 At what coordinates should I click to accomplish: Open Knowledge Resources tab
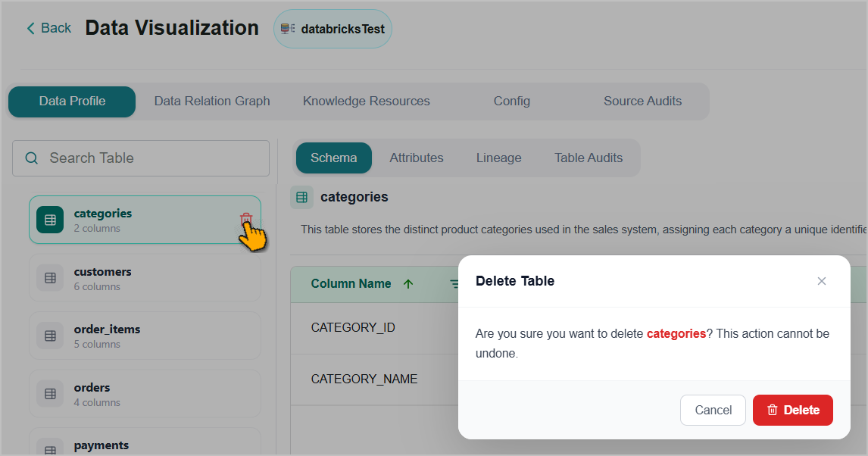click(x=367, y=102)
